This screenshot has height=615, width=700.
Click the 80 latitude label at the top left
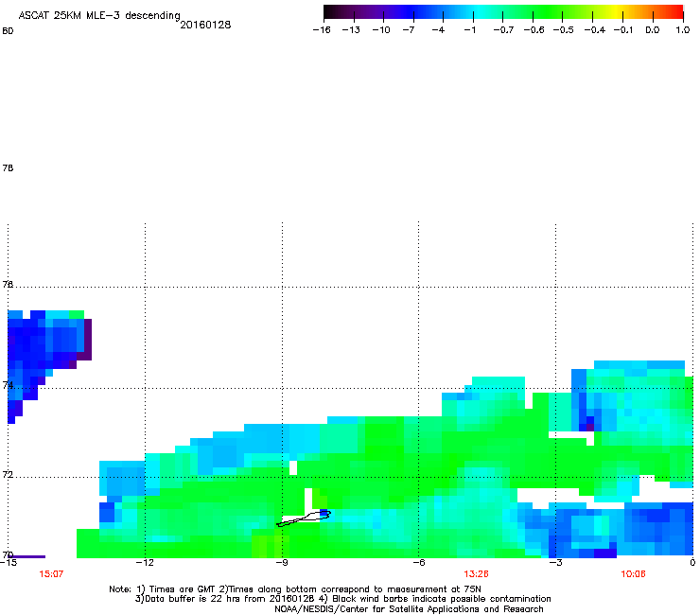(8, 31)
